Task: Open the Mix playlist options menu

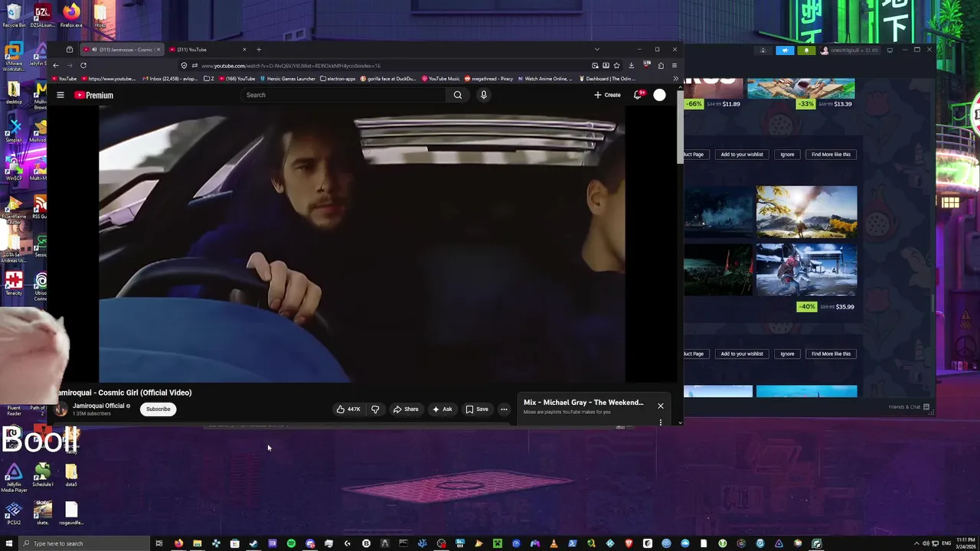Action: 661,422
